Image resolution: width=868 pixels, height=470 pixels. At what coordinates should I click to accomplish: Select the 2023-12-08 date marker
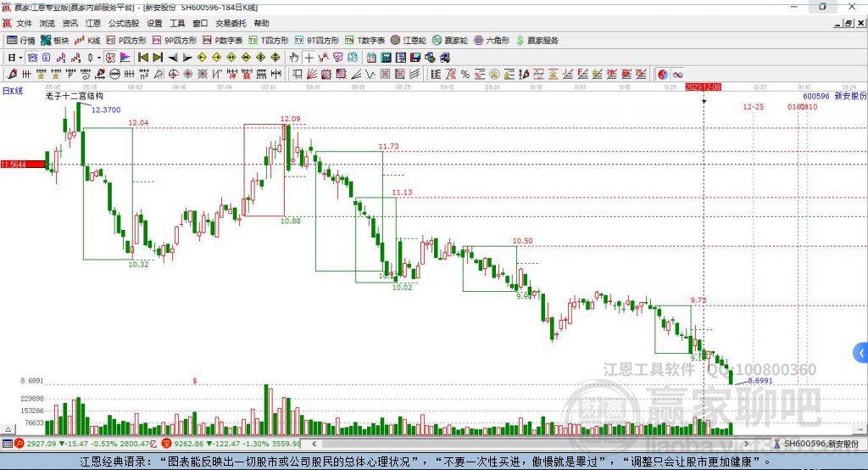703,87
